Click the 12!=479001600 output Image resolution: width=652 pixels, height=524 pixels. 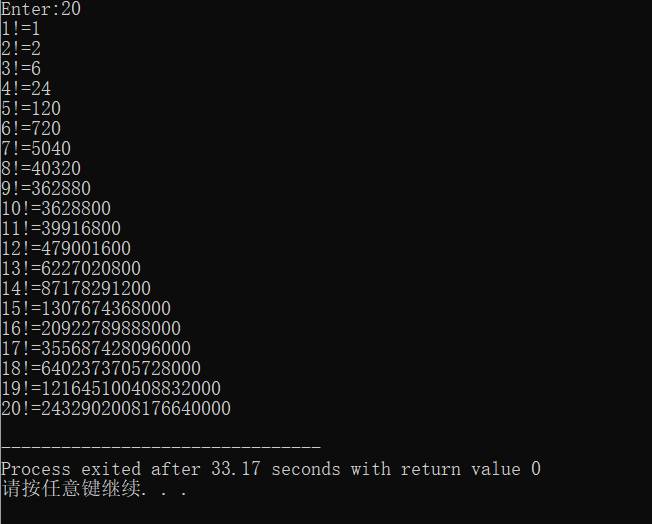[x=66, y=248]
